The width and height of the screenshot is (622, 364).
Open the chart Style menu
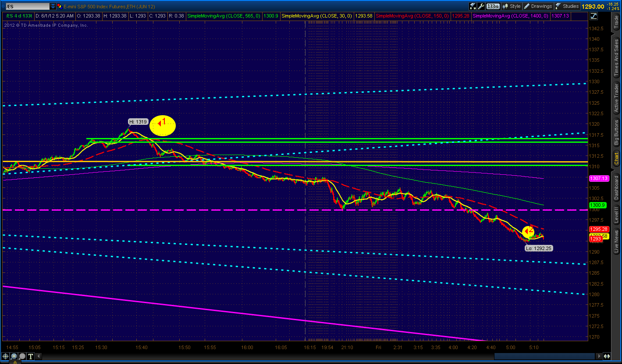click(512, 6)
